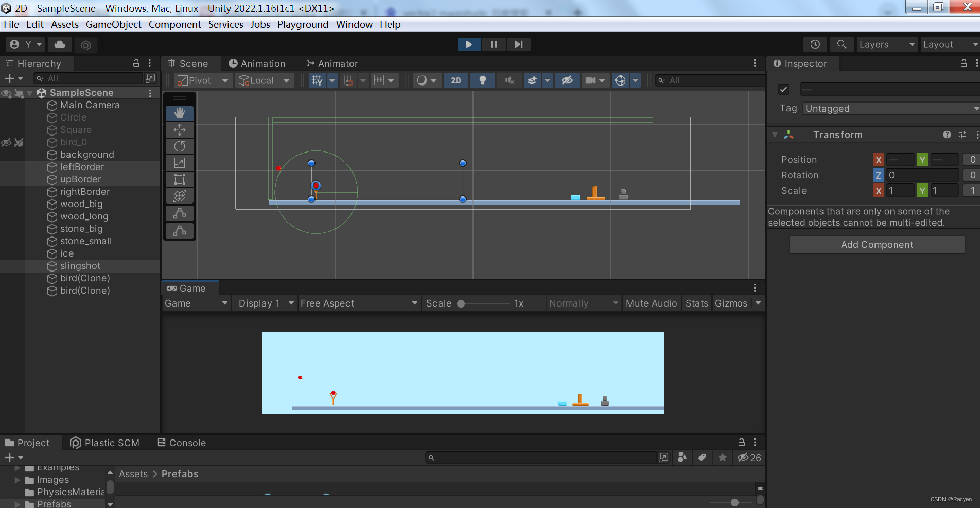Open scene camera settings dropdown
This screenshot has height=508, width=980.
click(x=595, y=80)
